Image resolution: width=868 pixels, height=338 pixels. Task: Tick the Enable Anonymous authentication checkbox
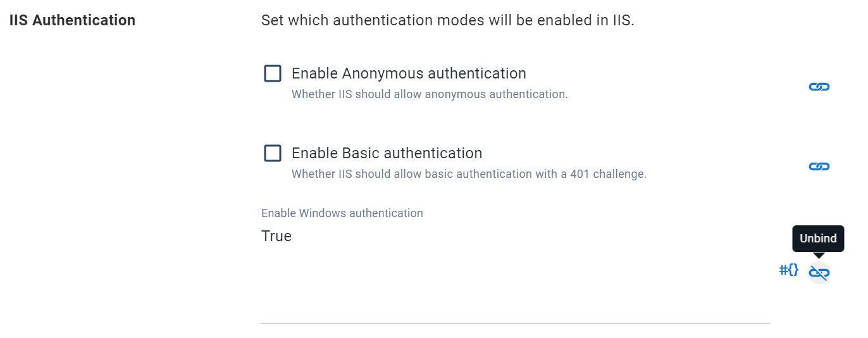273,73
